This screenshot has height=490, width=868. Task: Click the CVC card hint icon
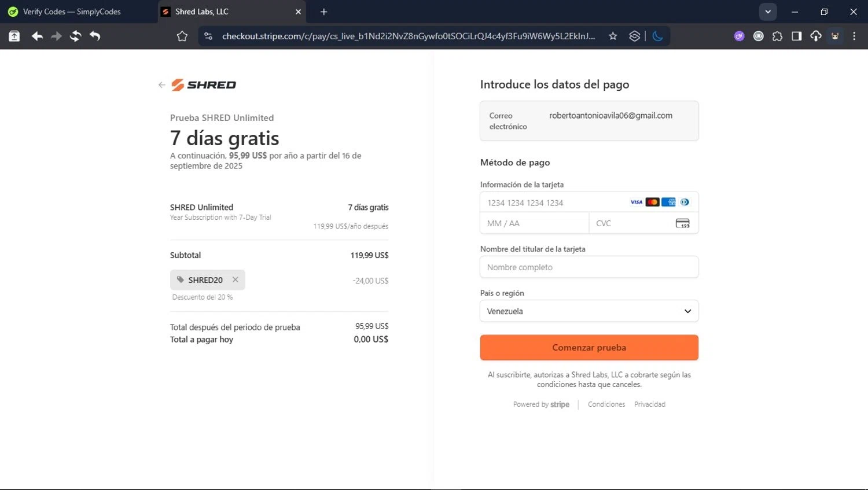(x=683, y=223)
